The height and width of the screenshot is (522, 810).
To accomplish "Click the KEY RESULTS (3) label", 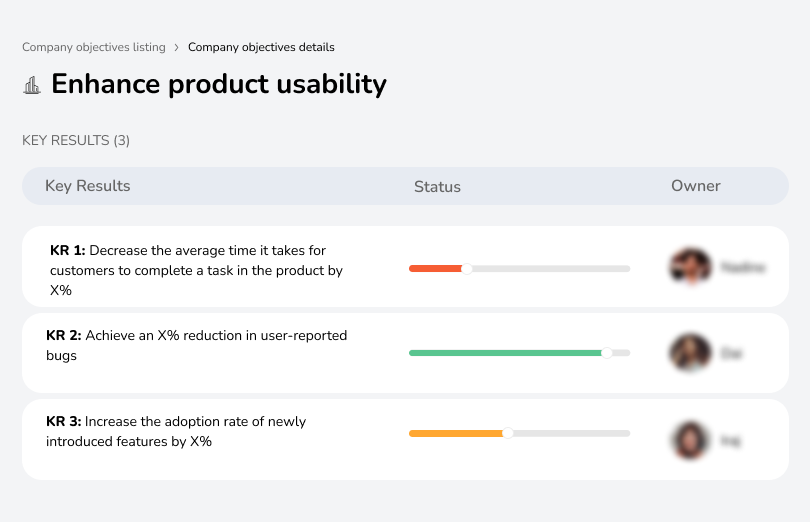I will [x=76, y=141].
